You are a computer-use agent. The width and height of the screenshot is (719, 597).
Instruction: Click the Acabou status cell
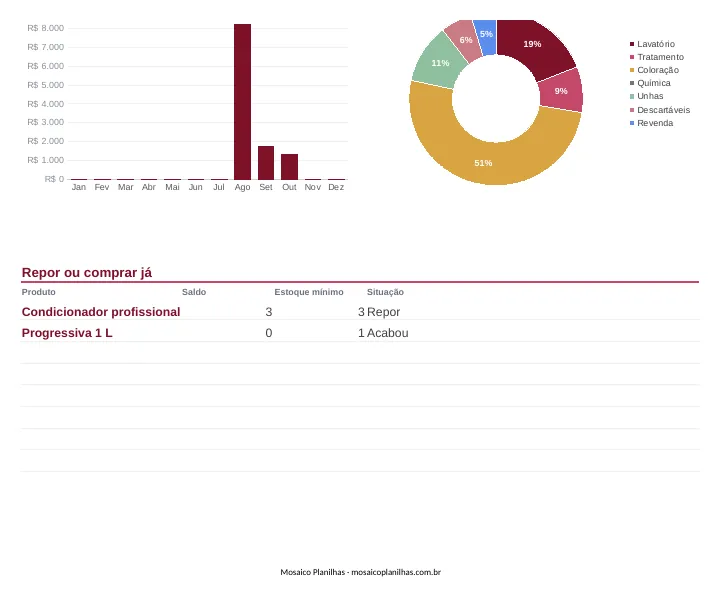pyautogui.click(x=387, y=333)
